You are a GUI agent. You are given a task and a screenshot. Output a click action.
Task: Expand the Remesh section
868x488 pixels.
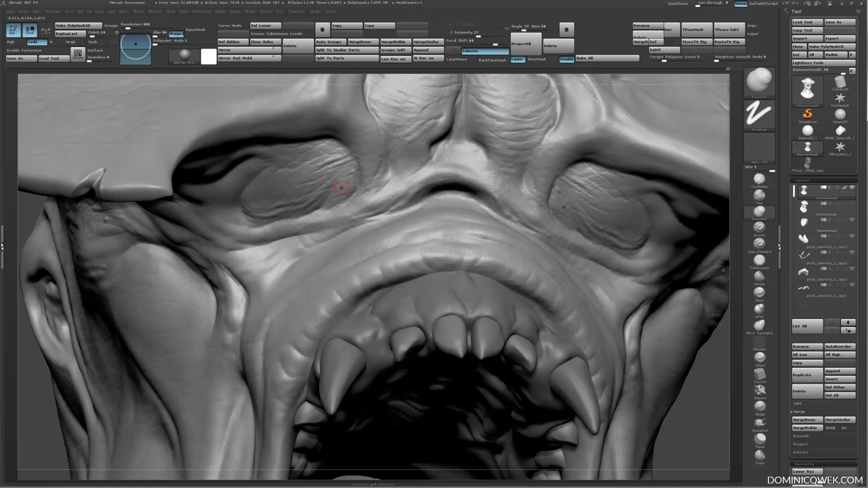(x=801, y=436)
